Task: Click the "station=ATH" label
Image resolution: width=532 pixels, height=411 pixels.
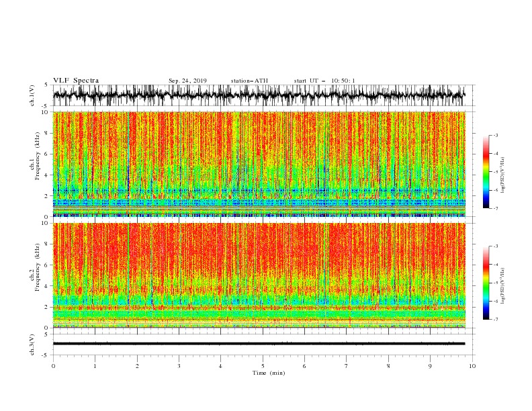Action: coord(249,81)
